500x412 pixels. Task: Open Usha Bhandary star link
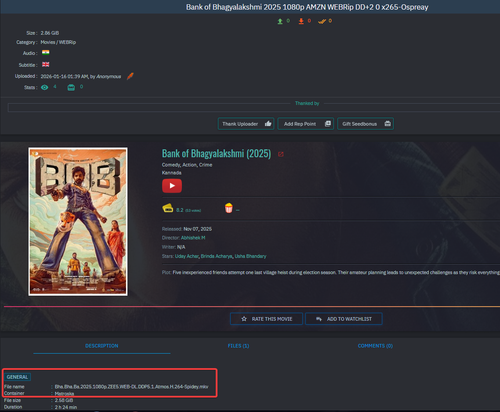(251, 256)
